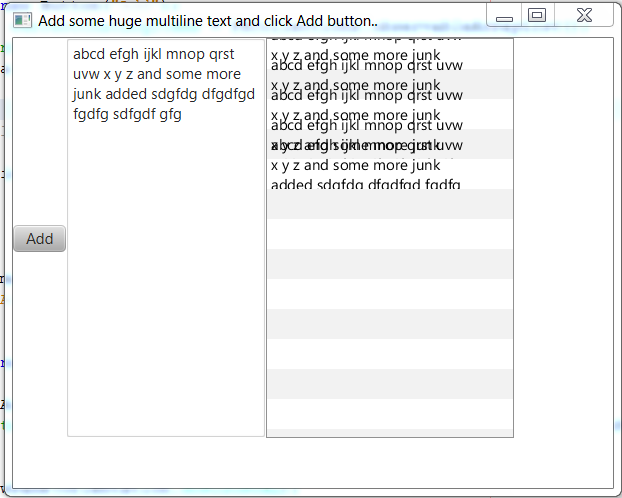This screenshot has width=622, height=498.
Task: Click the first empty white row in the list view
Action: 390,234
